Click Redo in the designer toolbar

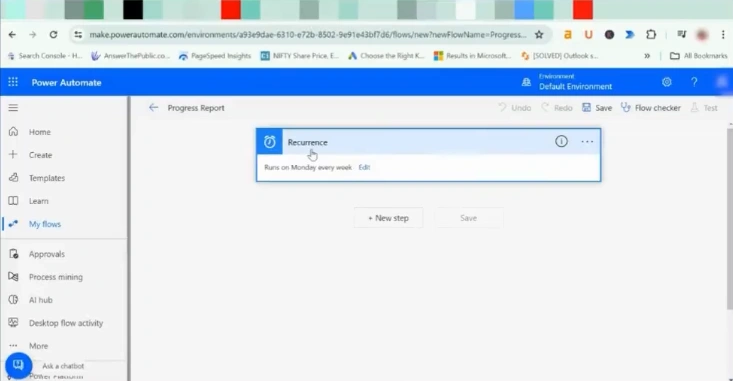tap(557, 108)
